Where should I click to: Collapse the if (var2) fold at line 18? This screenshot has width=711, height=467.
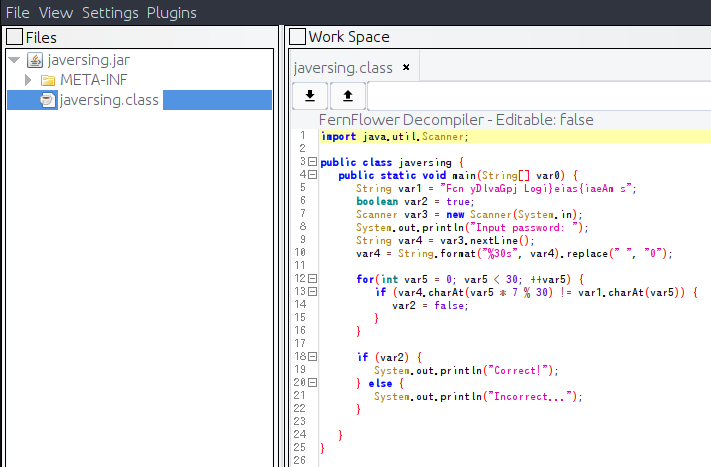pyautogui.click(x=312, y=356)
